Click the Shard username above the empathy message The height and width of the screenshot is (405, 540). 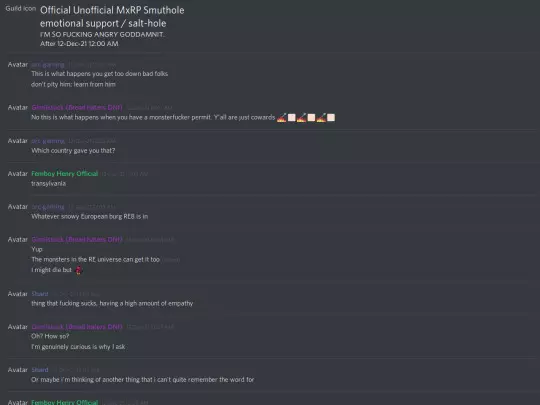tap(40, 294)
